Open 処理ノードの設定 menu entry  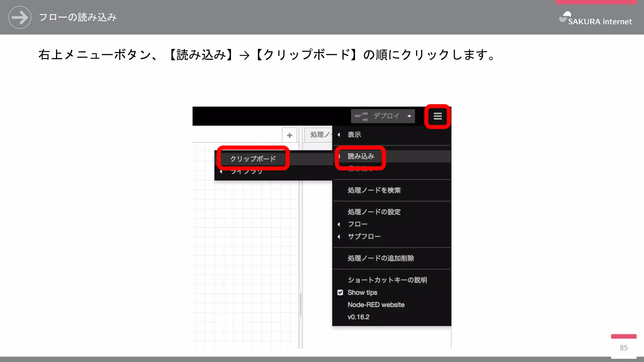392,212
